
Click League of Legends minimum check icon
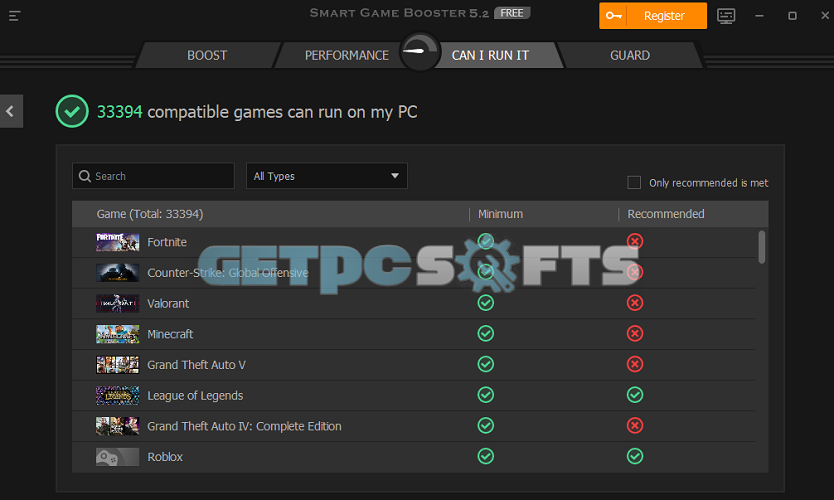[x=486, y=395]
